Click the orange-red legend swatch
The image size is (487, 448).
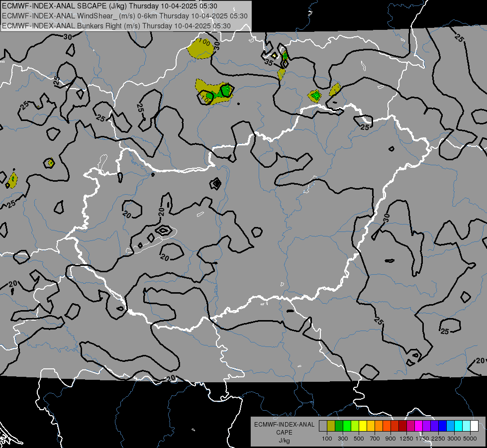pyautogui.click(x=387, y=426)
